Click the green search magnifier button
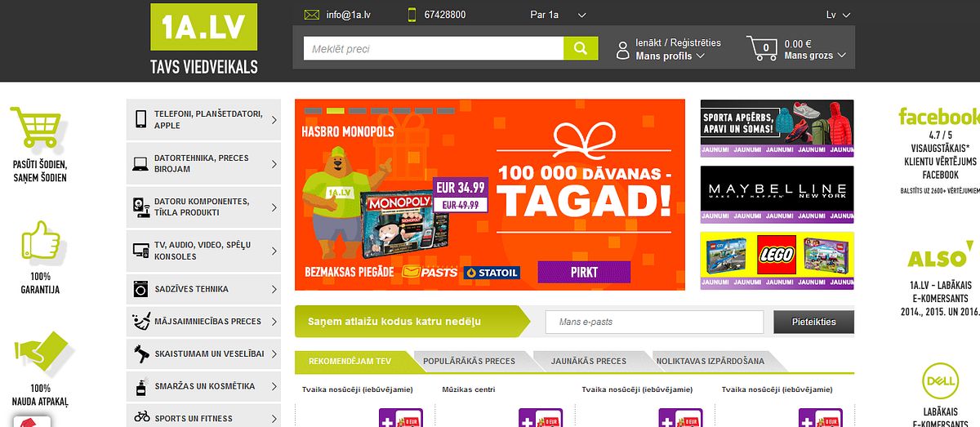This screenshot has height=427, width=980. pyautogui.click(x=581, y=49)
